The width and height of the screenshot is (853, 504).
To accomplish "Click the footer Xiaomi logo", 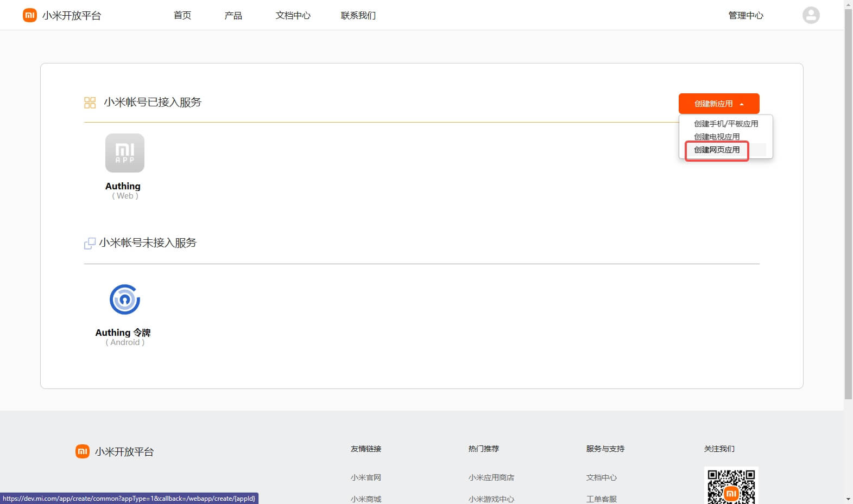I will pos(83,451).
